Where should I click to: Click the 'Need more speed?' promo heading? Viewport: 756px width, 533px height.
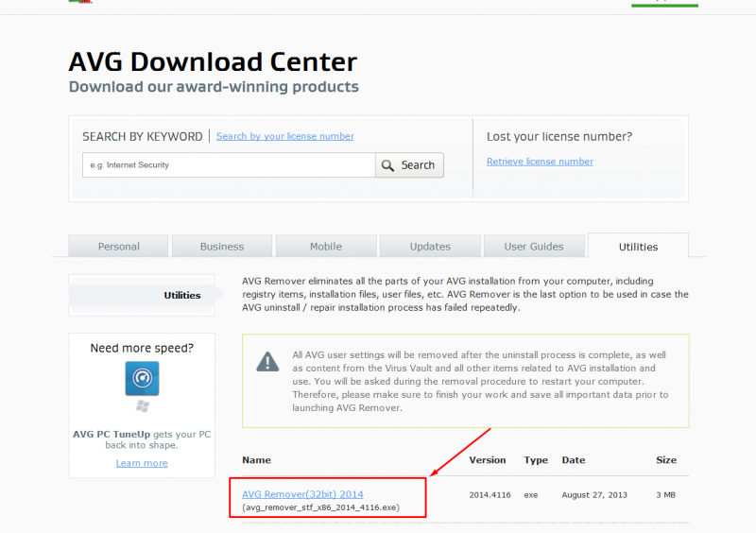(x=142, y=348)
